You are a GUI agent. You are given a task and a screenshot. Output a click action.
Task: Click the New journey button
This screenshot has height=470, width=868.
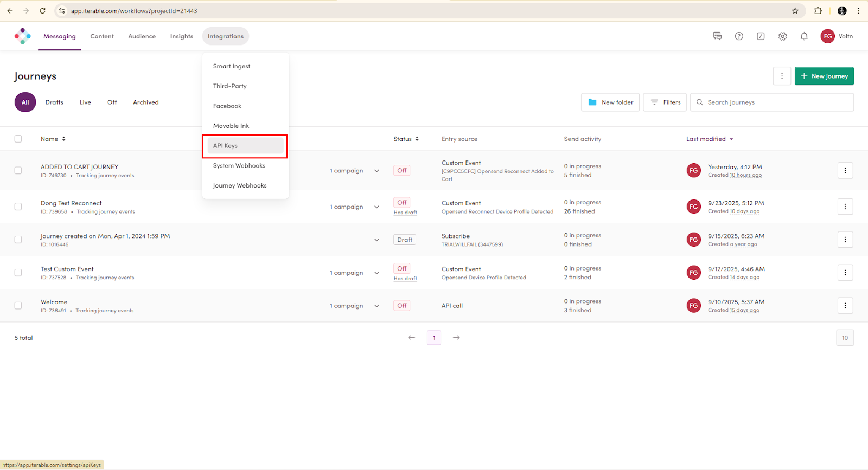824,76
